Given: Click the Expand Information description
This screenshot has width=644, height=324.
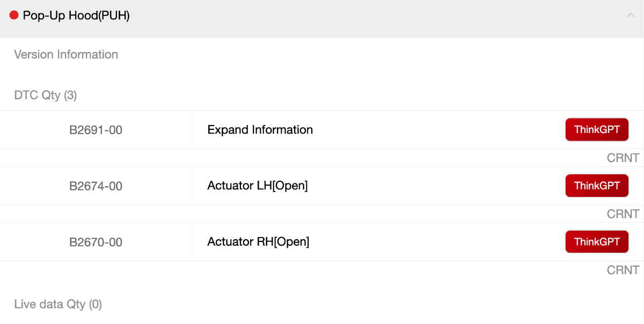Looking at the screenshot, I should (x=260, y=130).
